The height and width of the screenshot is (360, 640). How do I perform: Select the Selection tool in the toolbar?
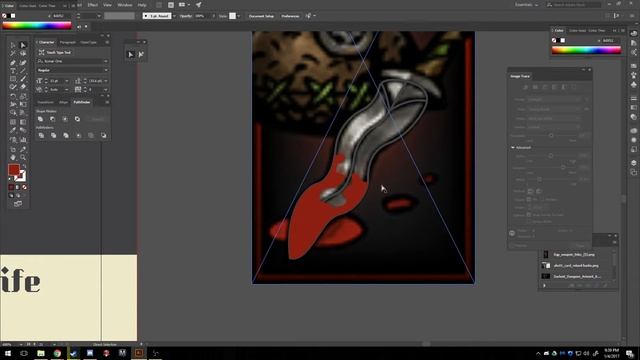click(13, 45)
